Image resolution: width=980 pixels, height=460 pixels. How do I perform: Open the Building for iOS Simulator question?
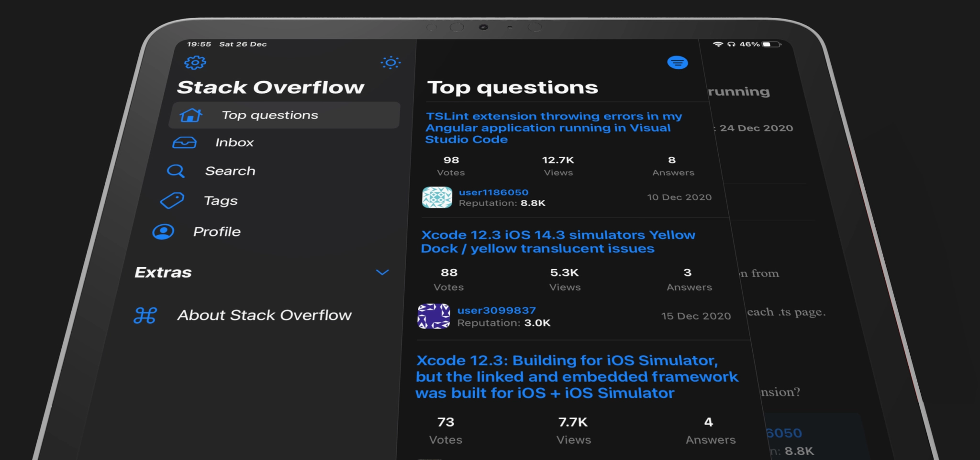point(577,377)
